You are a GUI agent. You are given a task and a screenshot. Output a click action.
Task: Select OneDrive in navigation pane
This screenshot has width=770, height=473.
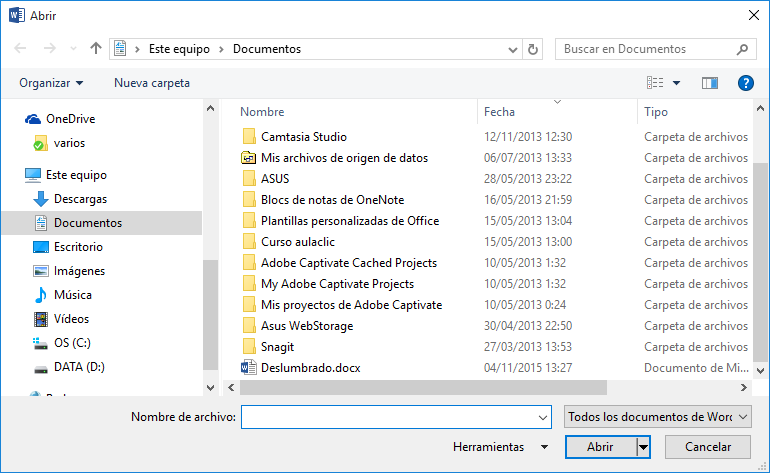pyautogui.click(x=60, y=119)
